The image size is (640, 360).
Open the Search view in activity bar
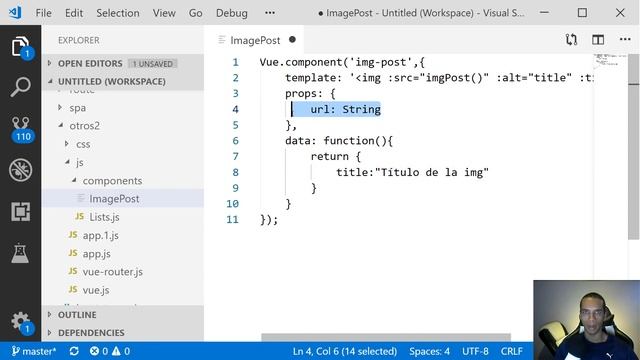[20, 87]
